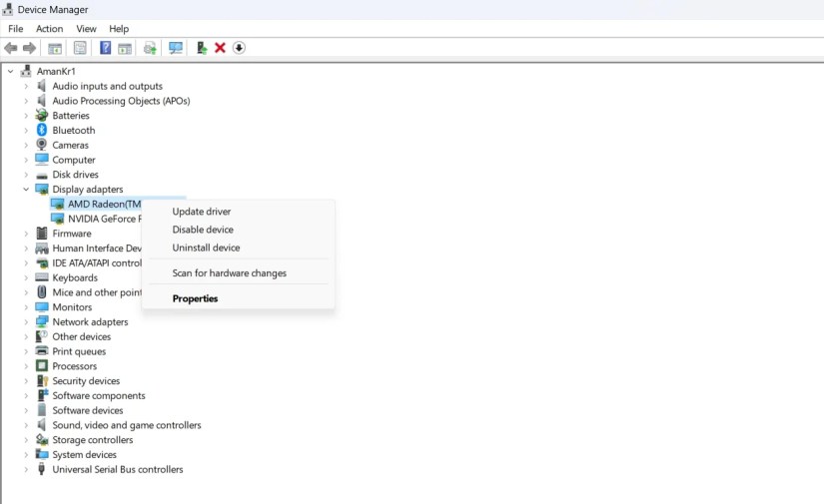Click the Universal Serial Bus controllers icon

coord(42,469)
